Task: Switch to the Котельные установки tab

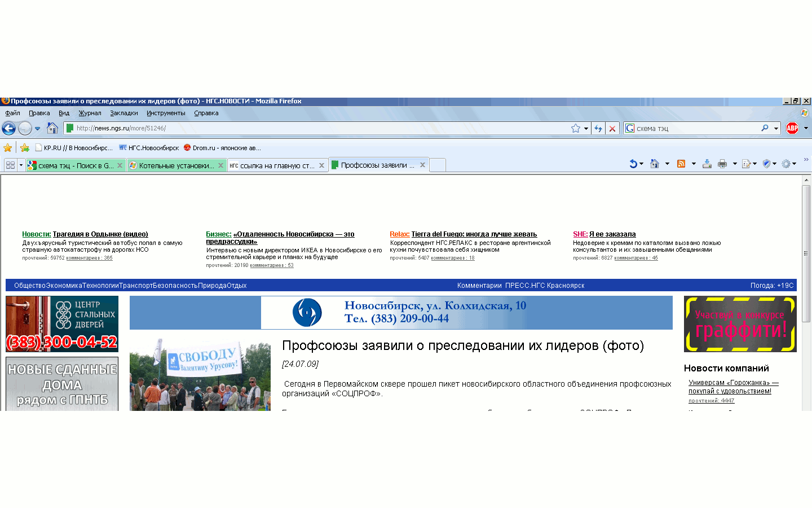Action: pos(176,165)
